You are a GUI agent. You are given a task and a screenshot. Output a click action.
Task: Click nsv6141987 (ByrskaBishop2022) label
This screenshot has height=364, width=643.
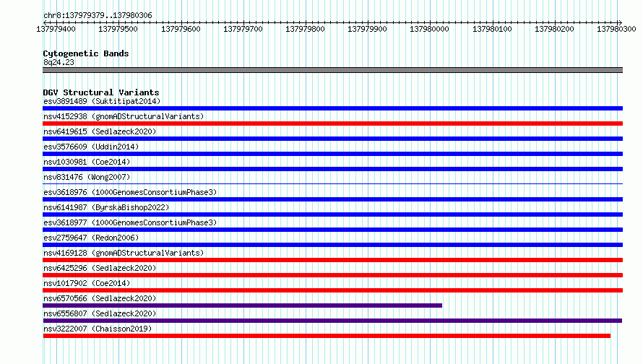coord(106,207)
